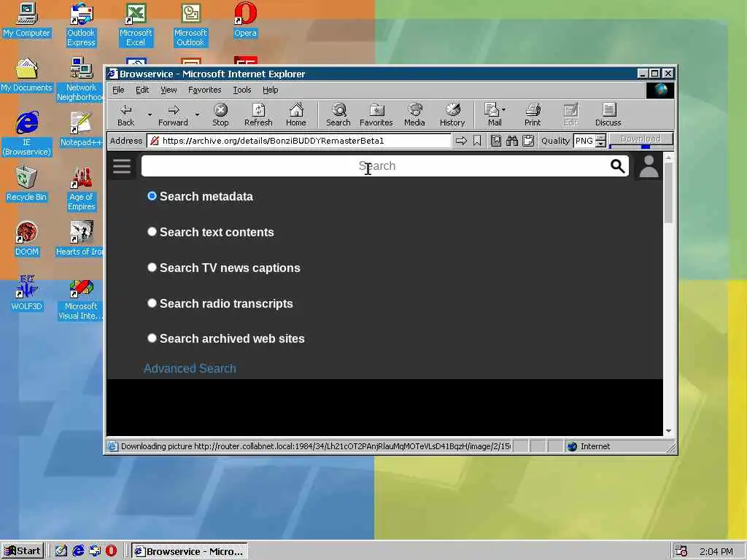The image size is (747, 560).
Task: Open the File menu
Action: [x=118, y=90]
